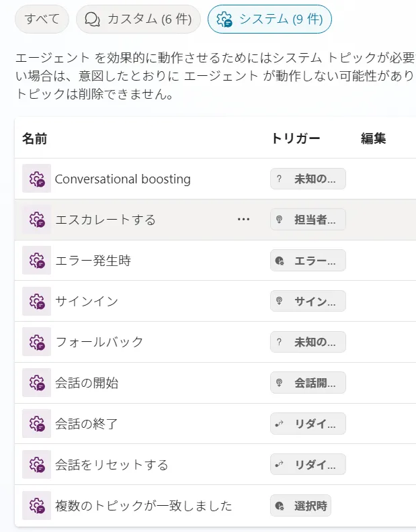Click the エラー trigger badge for エラー発生時
The width and height of the screenshot is (416, 532).
(308, 261)
